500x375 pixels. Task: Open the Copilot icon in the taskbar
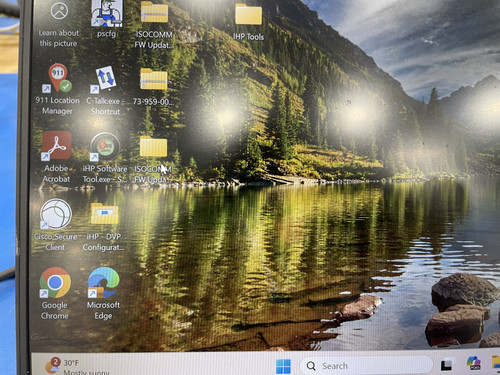pyautogui.click(x=474, y=363)
